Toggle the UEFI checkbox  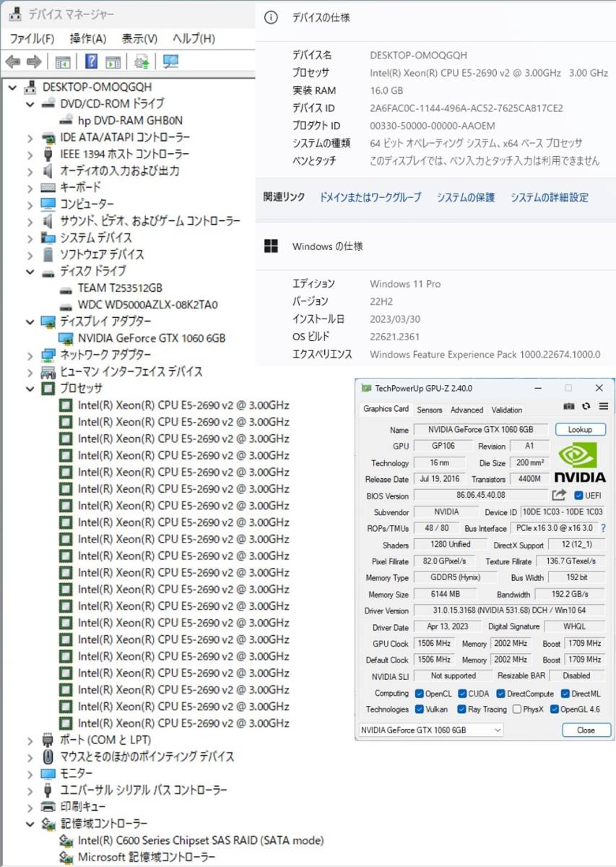[578, 496]
